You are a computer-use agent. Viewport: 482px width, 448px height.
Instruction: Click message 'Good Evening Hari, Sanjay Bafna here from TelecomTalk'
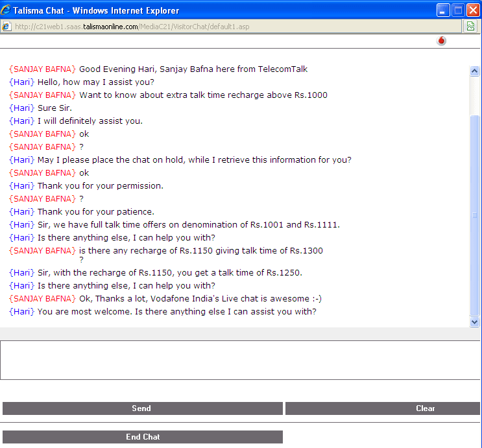coord(193,69)
